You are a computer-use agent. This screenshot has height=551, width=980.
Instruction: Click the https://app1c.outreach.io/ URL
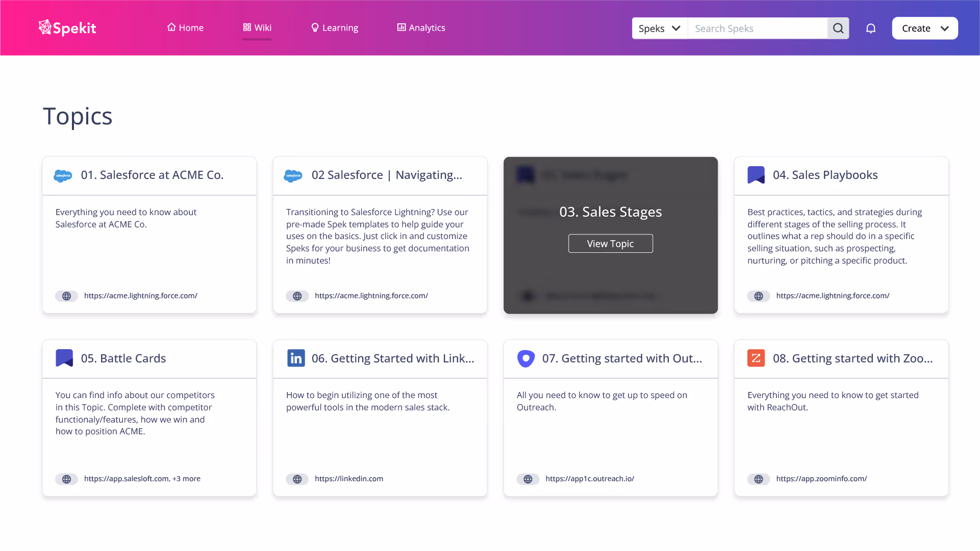(x=590, y=479)
